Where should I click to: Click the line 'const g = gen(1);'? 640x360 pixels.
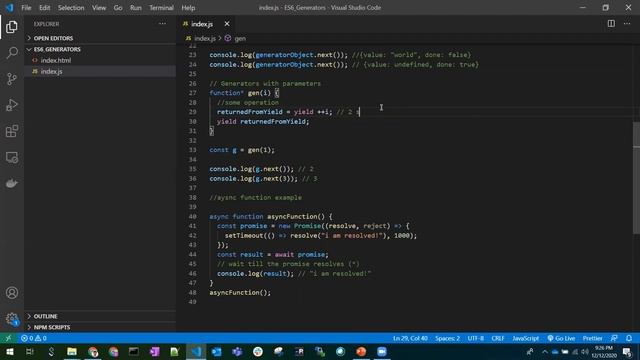click(242, 150)
